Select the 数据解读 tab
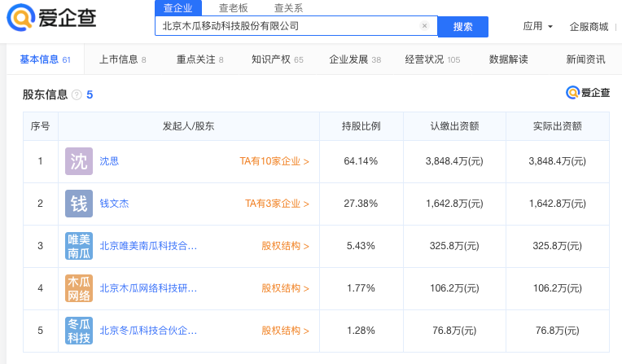 [x=508, y=59]
